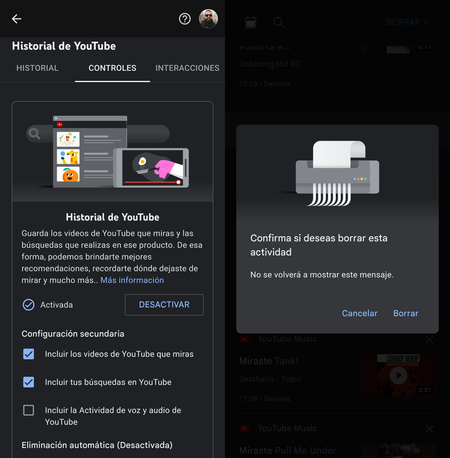Open the Cowboy Bebop video thumbnail
The image size is (450, 458).
point(398,375)
